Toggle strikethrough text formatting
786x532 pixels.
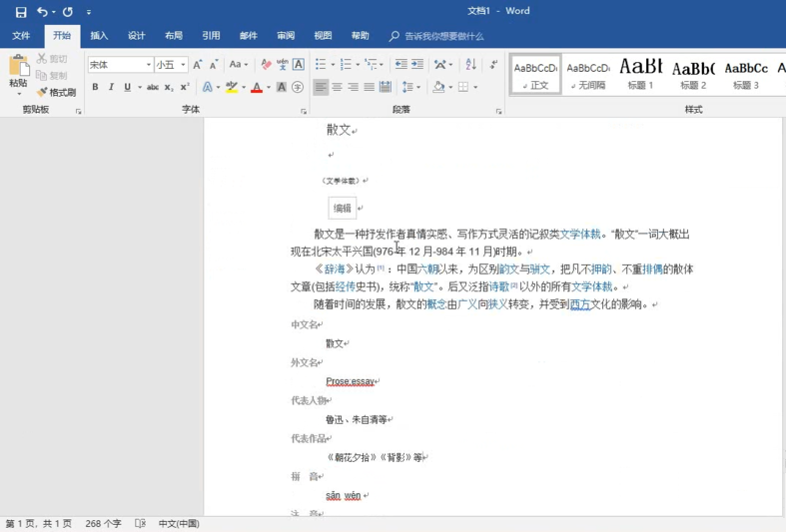(153, 88)
